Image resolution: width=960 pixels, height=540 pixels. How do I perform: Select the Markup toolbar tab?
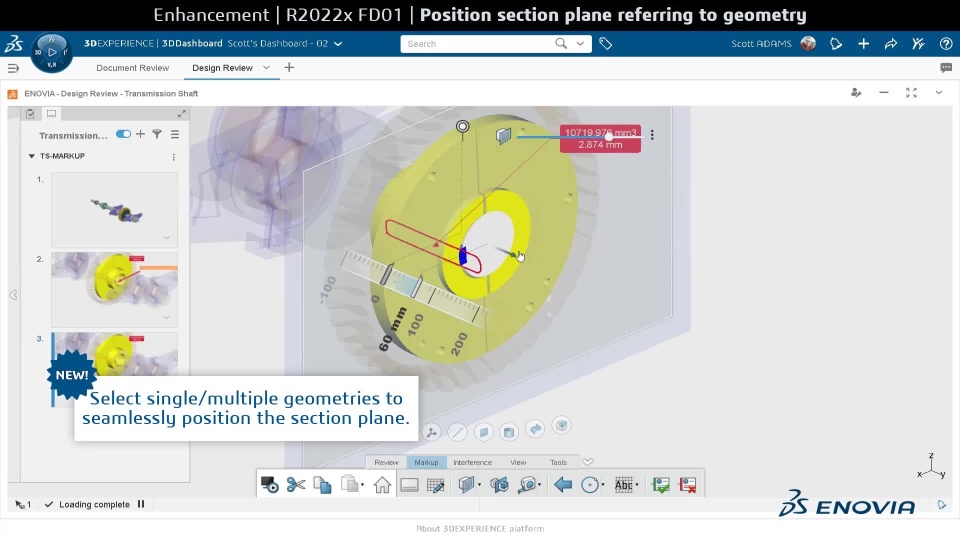point(426,462)
